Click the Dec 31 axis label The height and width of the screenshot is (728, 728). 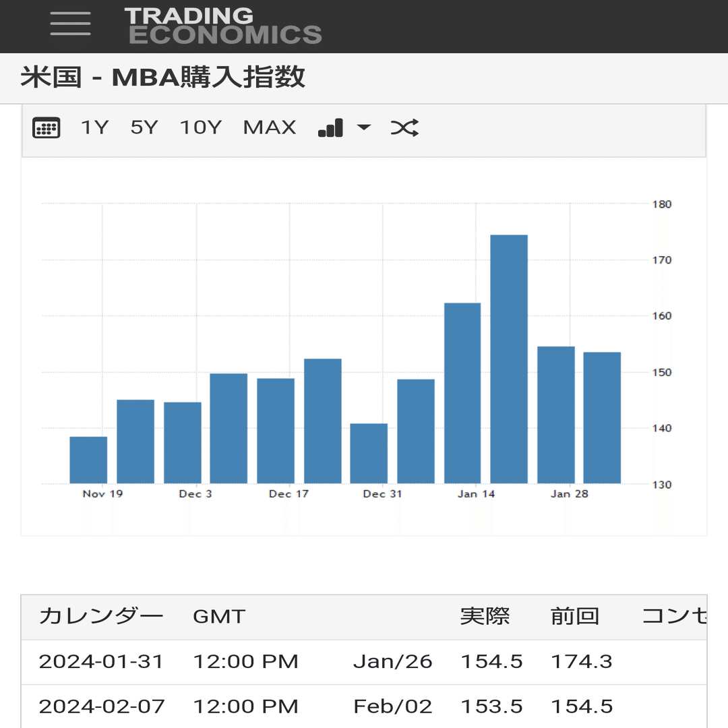click(382, 494)
